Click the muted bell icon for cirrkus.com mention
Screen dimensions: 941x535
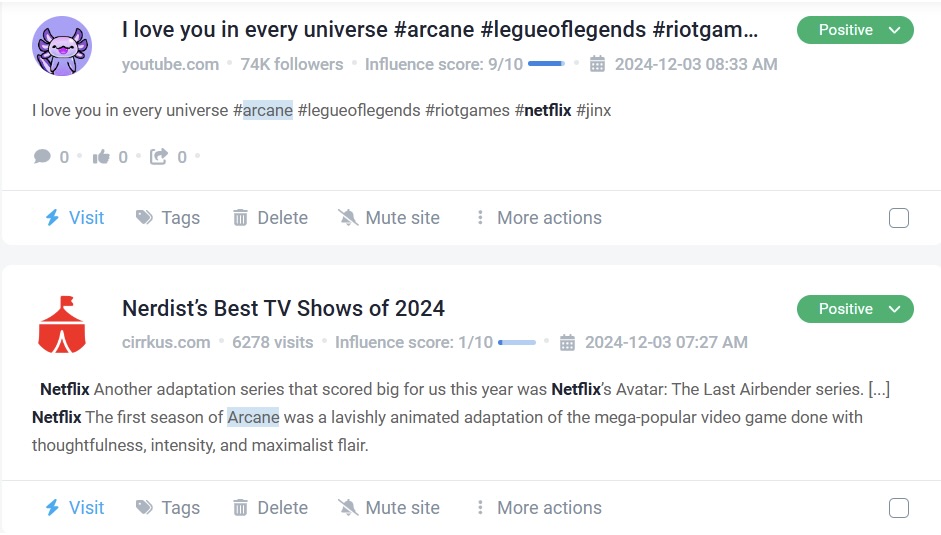[x=348, y=507]
